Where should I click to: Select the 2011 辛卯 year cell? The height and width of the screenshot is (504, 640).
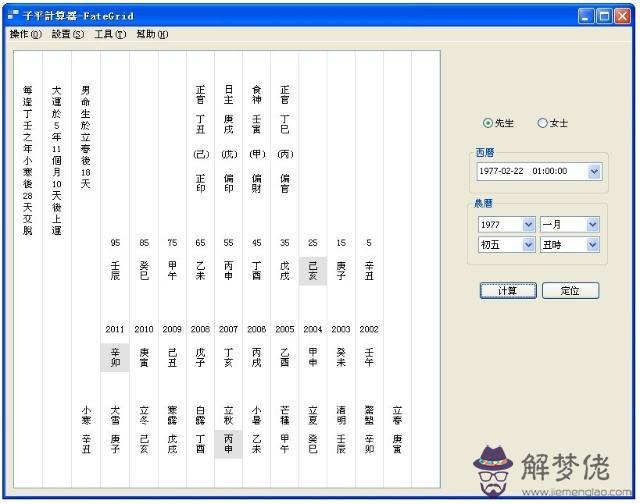(115, 357)
